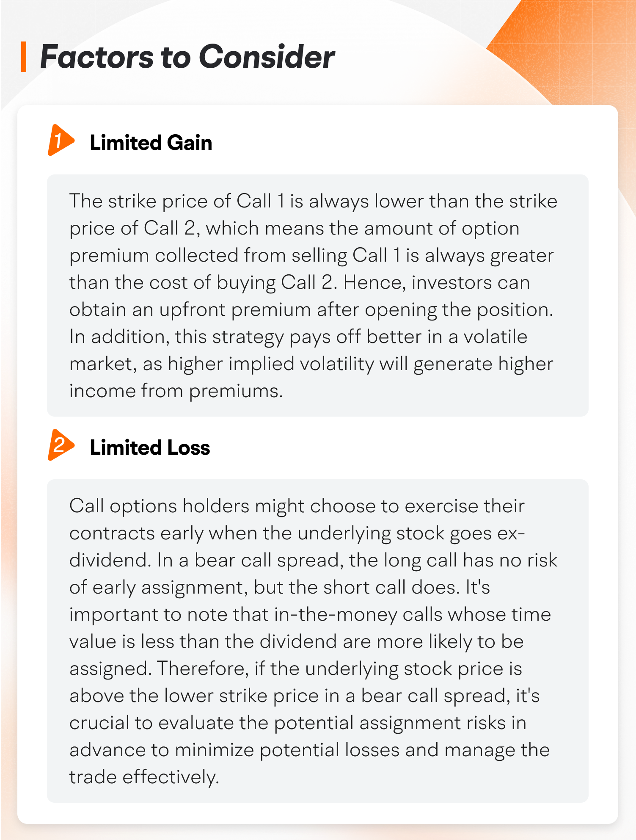Click the orange vertical bar beside the title
The width and height of the screenshot is (636, 840).
[24, 57]
